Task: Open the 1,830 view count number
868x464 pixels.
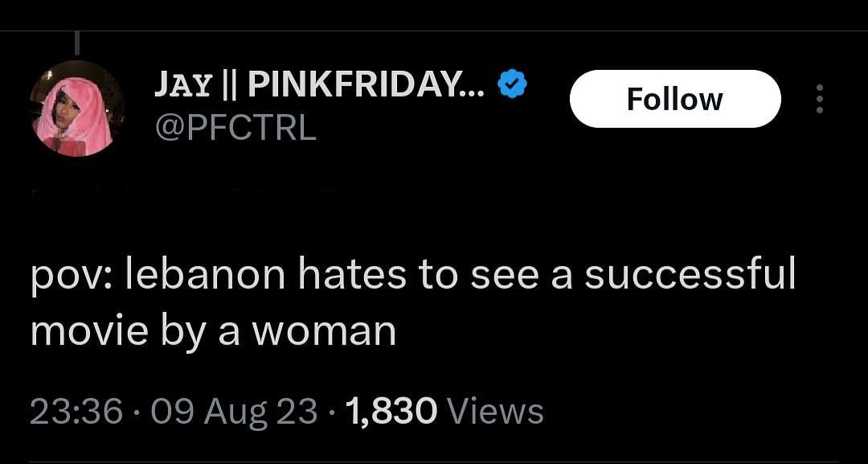Action: click(391, 412)
